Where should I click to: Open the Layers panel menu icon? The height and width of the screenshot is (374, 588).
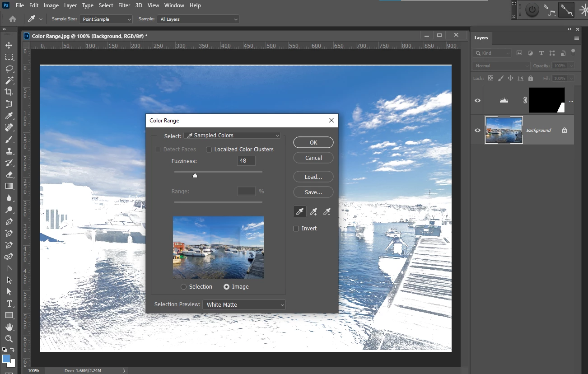[x=577, y=38]
